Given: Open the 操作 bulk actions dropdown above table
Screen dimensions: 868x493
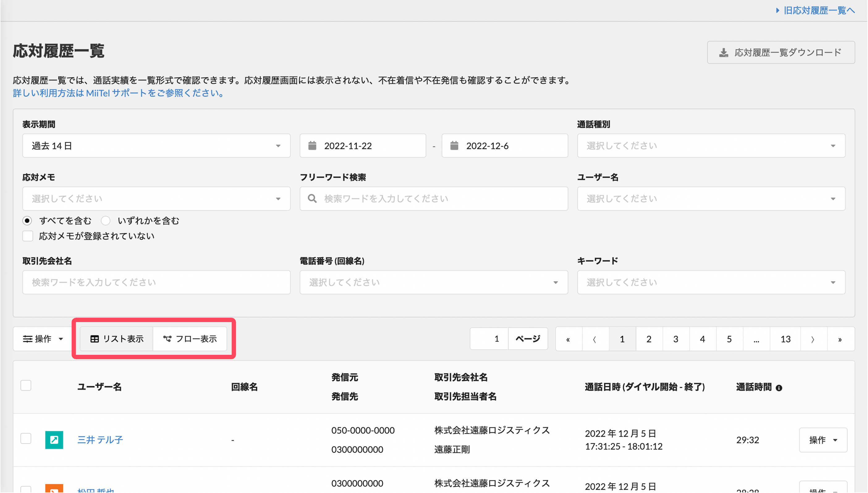Looking at the screenshot, I should pyautogui.click(x=43, y=339).
